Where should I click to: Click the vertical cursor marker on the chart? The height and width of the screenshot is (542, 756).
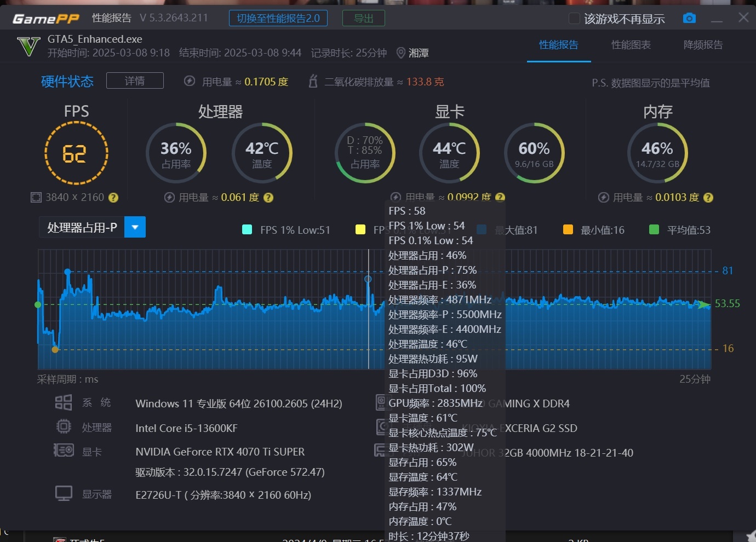coord(368,279)
